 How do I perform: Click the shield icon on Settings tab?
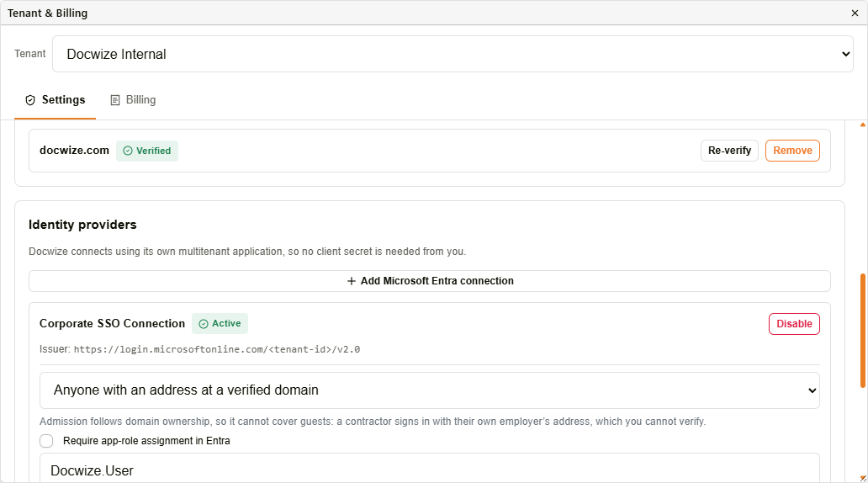30,100
